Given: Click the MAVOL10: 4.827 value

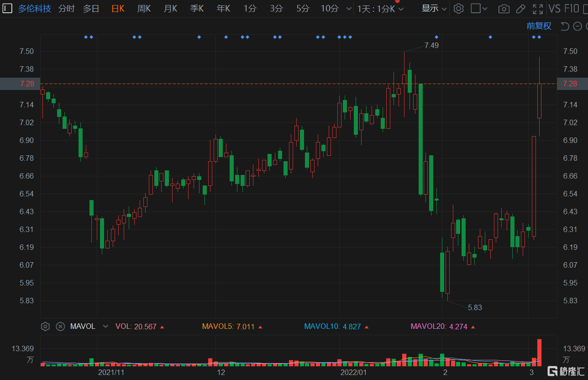Looking at the screenshot, I should [x=337, y=327].
